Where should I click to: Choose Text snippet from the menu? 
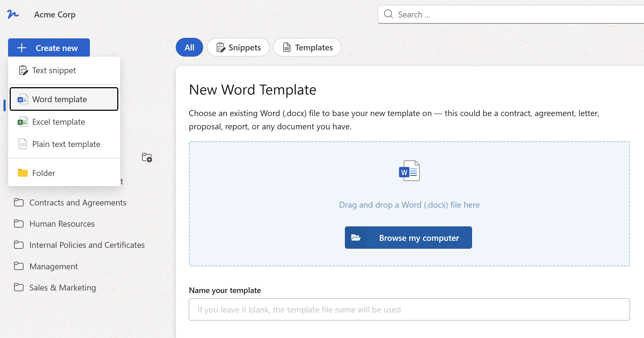point(64,70)
